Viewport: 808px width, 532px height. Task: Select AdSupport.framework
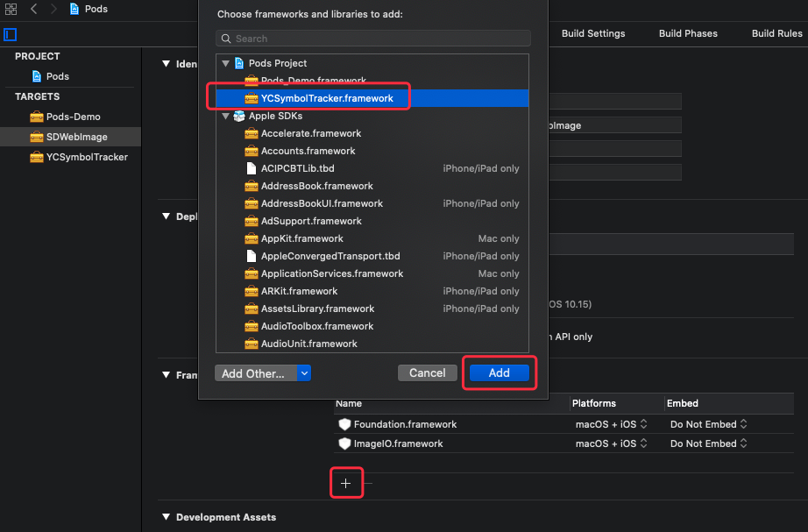tap(372, 221)
